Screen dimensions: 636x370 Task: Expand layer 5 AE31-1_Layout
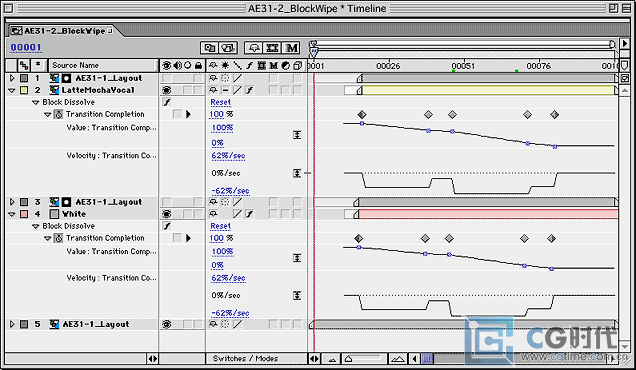point(12,324)
